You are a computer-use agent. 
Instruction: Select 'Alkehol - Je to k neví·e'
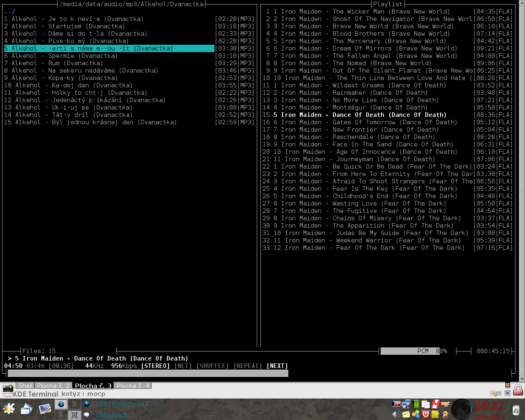pos(129,19)
